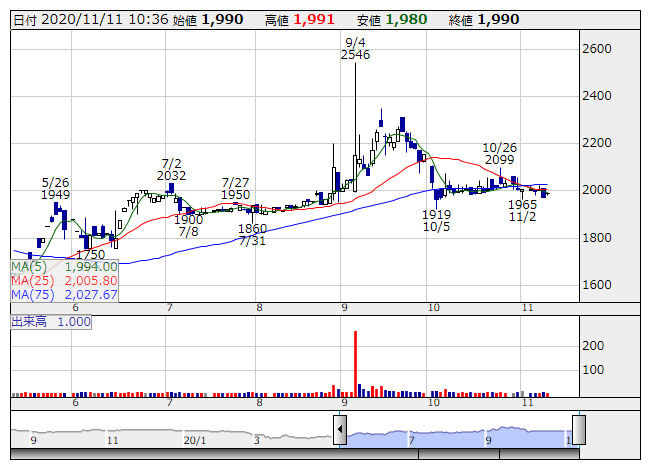This screenshot has height=470, width=653.
Task: Click the 1965 11/2 low label
Action: (x=523, y=210)
